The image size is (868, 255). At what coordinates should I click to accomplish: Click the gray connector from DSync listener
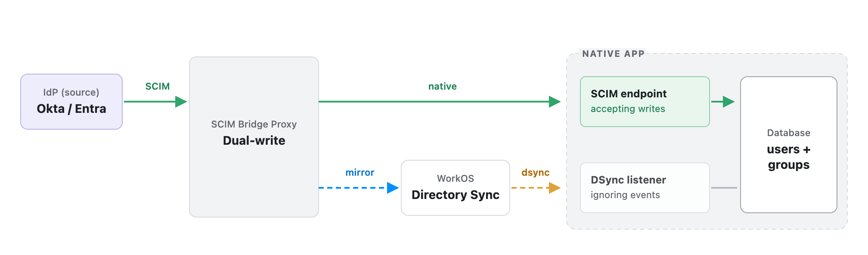pyautogui.click(x=724, y=188)
